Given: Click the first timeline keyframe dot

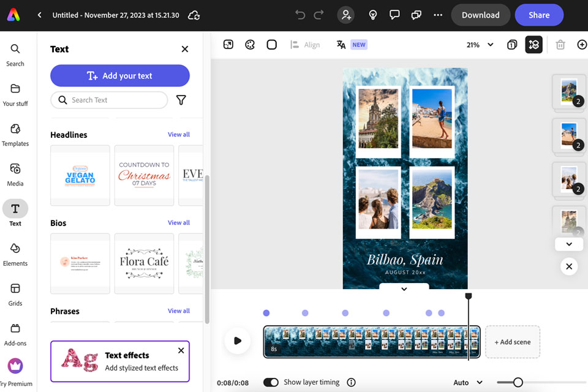Looking at the screenshot, I should pos(266,313).
